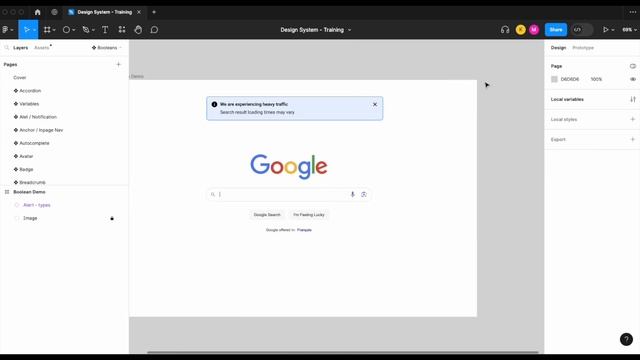Screen dimensions: 640x360
Task: Open the frame tool dropdown arrow
Action: (54, 30)
